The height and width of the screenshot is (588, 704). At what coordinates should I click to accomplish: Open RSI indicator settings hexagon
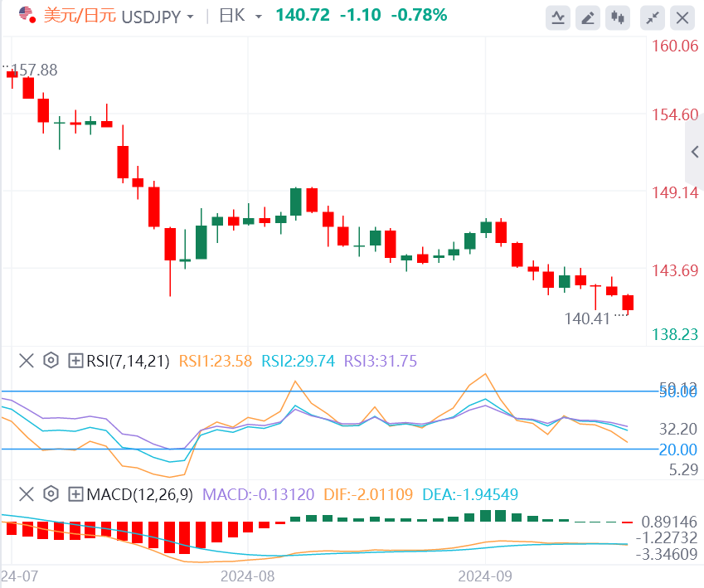click(x=51, y=360)
